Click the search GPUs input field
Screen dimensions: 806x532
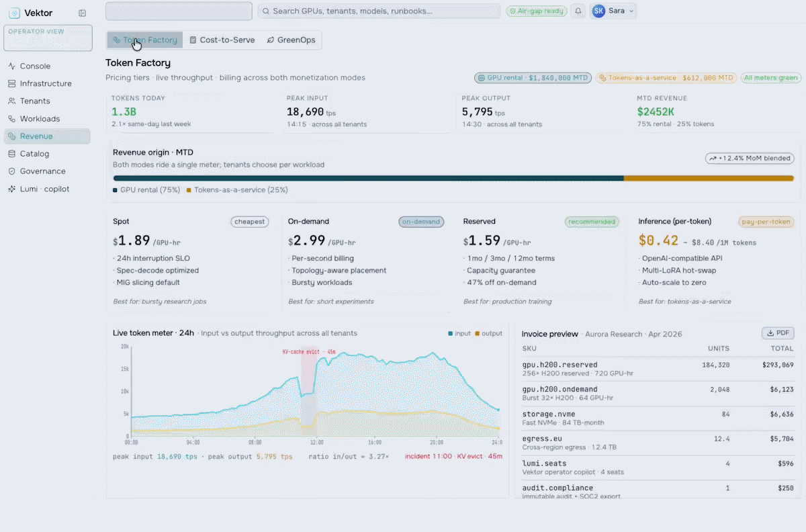pyautogui.click(x=379, y=11)
